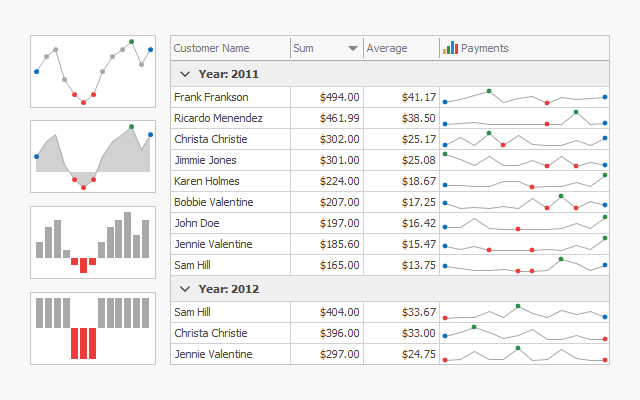The width and height of the screenshot is (640, 400).
Task: Click the bar chart icon in Payments header
Action: pos(450,48)
